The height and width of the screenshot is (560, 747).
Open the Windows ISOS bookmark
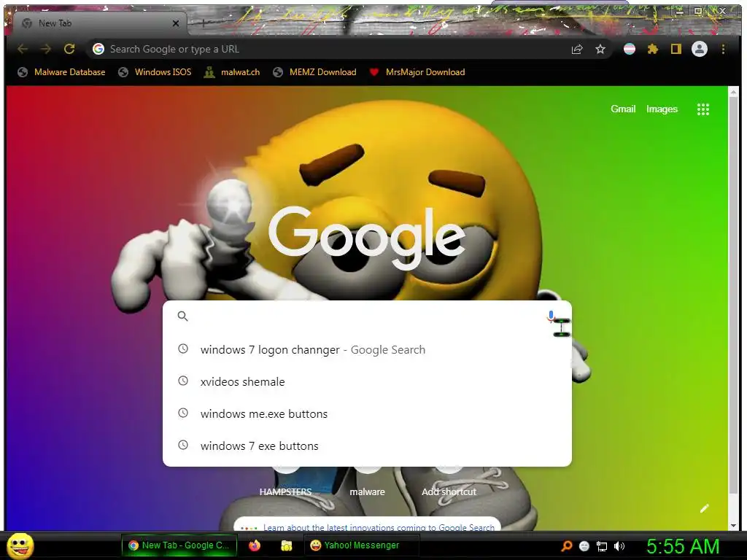pos(155,72)
